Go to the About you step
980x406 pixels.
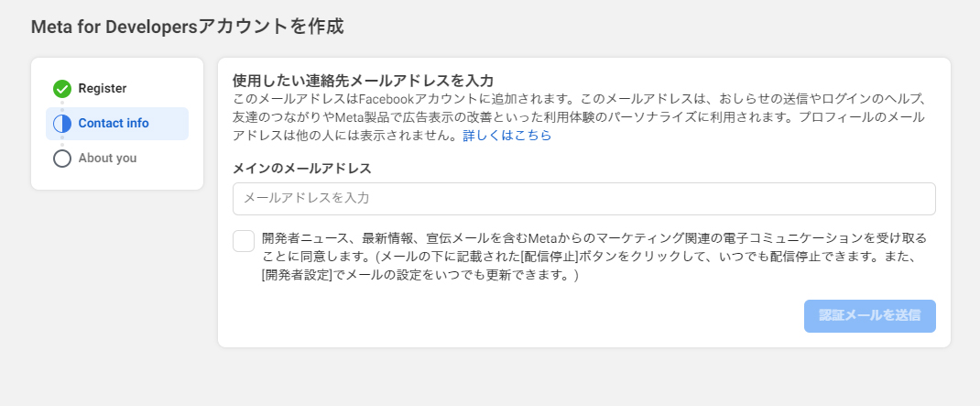pos(107,159)
